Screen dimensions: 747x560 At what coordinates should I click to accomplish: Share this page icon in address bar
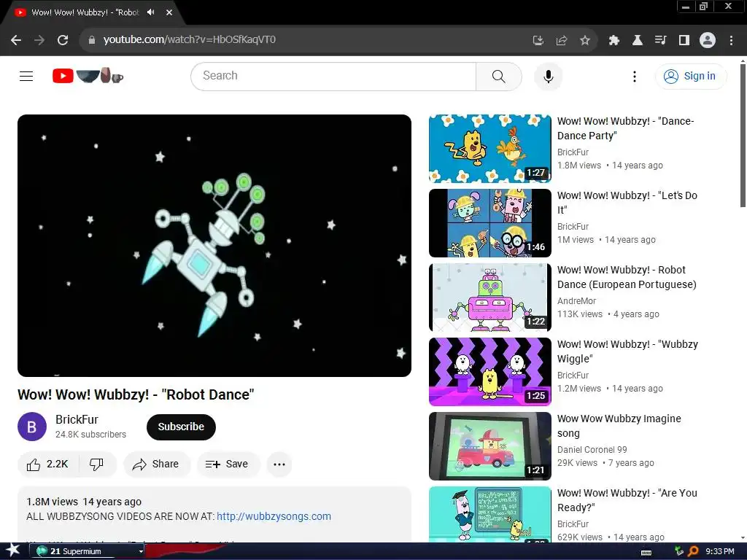pos(562,40)
